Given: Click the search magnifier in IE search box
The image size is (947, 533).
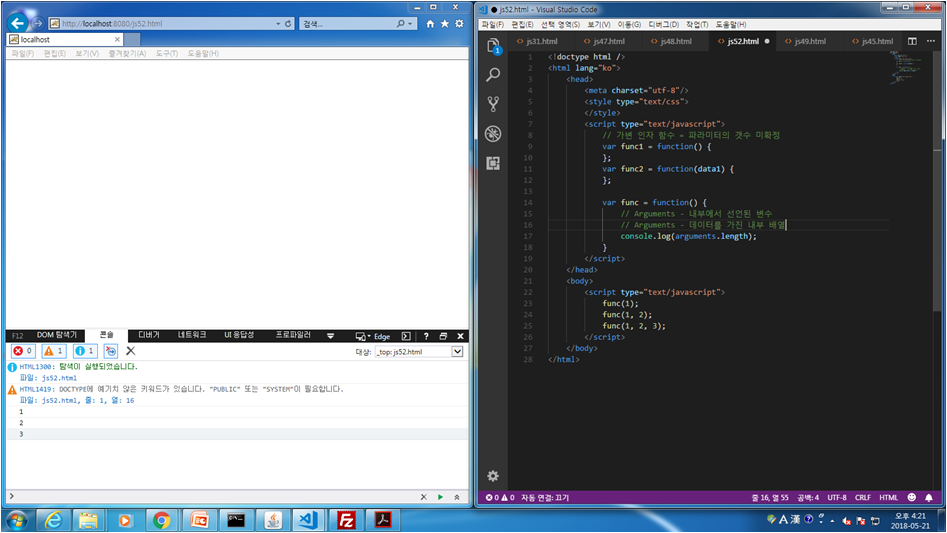Looking at the screenshot, I should pyautogui.click(x=400, y=24).
